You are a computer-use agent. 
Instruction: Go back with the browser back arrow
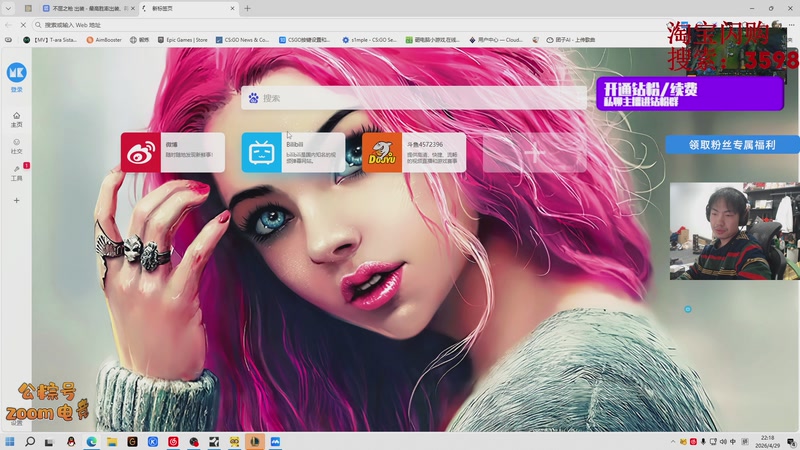[8, 24]
